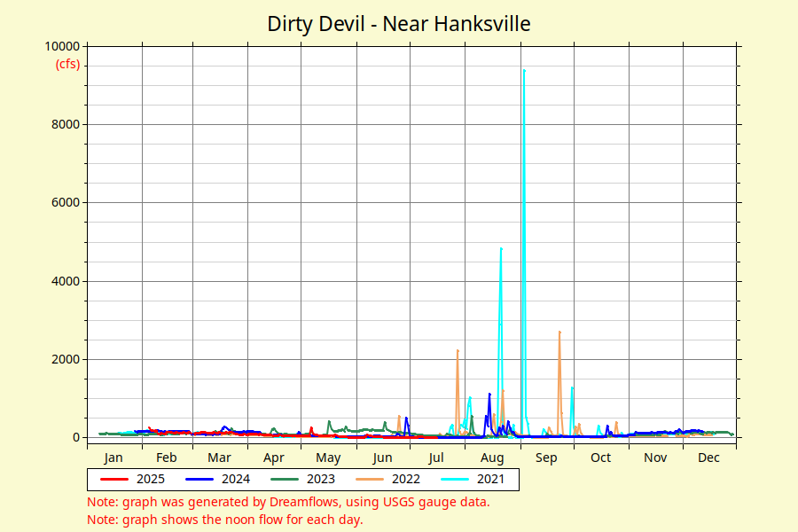Click the 'Oct' month label

(601, 458)
